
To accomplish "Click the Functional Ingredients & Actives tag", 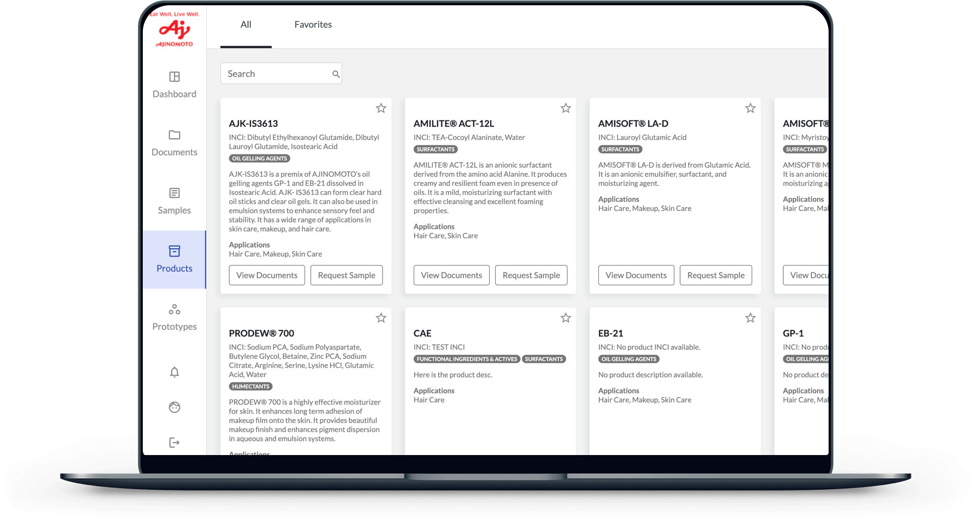I will tap(467, 359).
